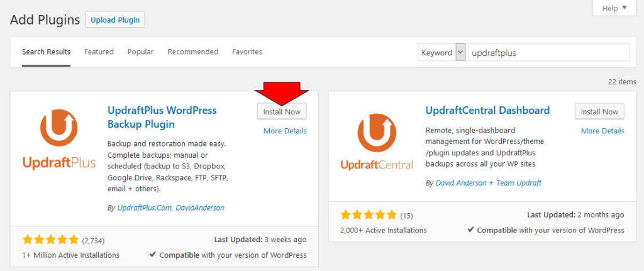Click the '2,000+ Active Installations' text
Image resolution: width=644 pixels, height=271 pixels.
click(383, 230)
